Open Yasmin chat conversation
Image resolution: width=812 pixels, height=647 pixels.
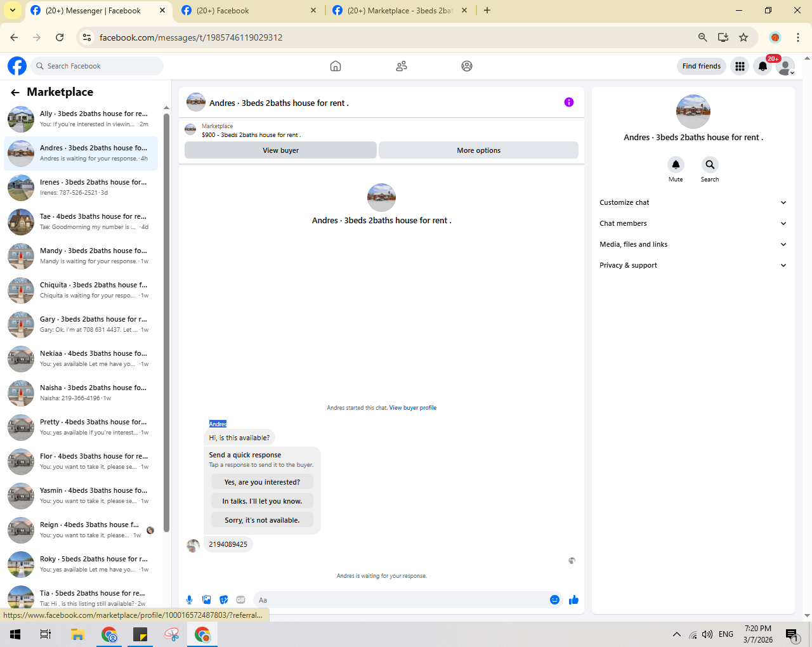(81, 496)
